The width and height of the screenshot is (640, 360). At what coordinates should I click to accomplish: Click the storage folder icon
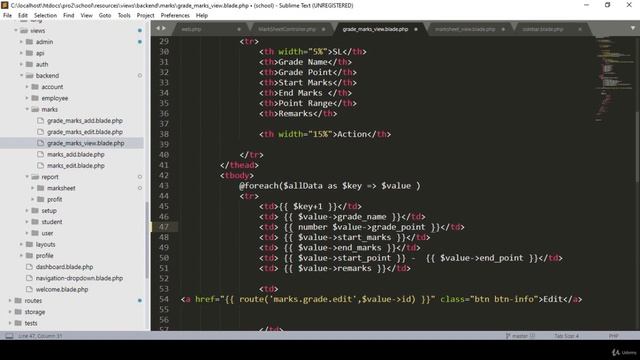(18, 312)
